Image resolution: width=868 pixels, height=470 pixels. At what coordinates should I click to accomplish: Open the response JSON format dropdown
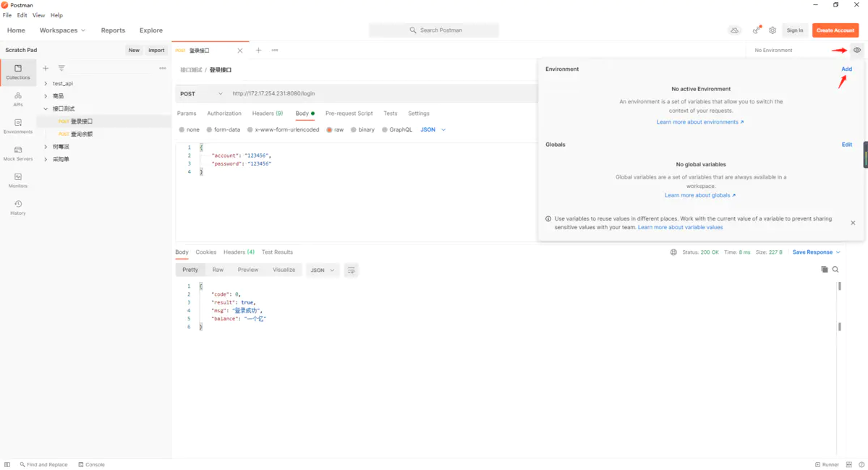coord(323,270)
